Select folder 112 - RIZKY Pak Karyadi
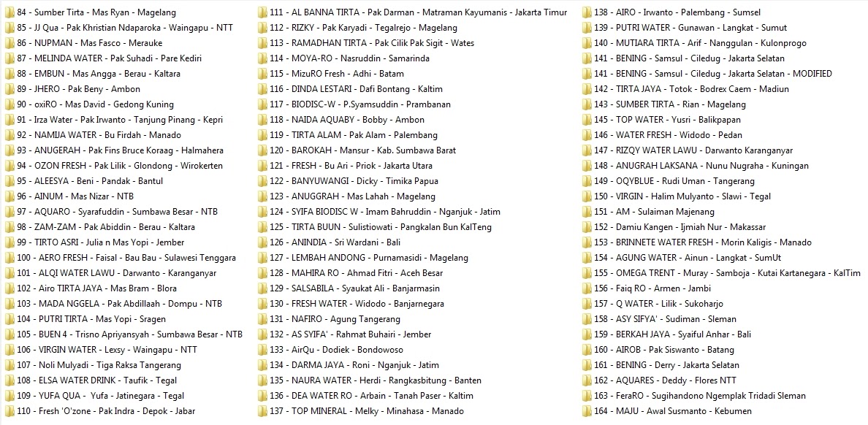This screenshot has width=868, height=425. click(358, 28)
